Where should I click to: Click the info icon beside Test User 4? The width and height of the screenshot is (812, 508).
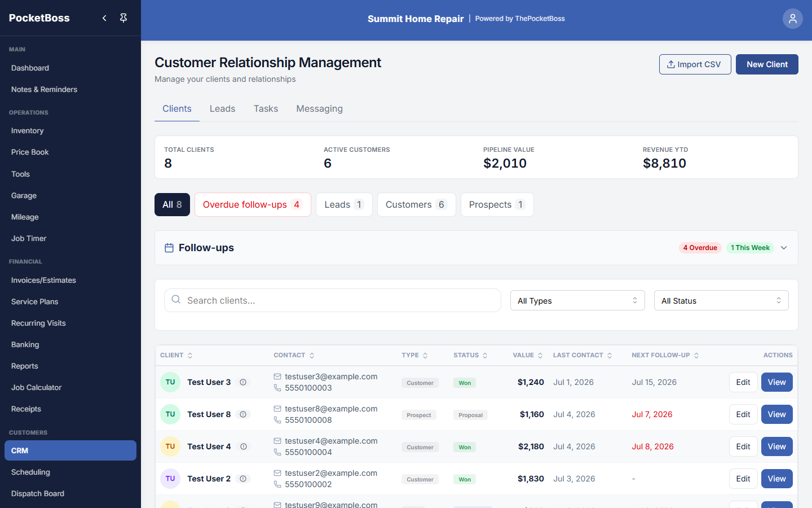click(244, 446)
